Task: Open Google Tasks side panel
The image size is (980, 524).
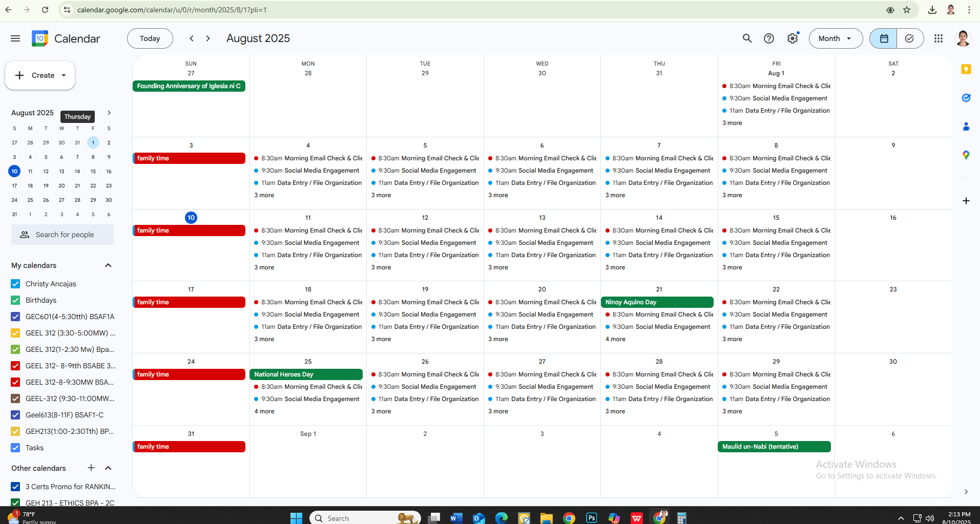Action: pos(966,98)
